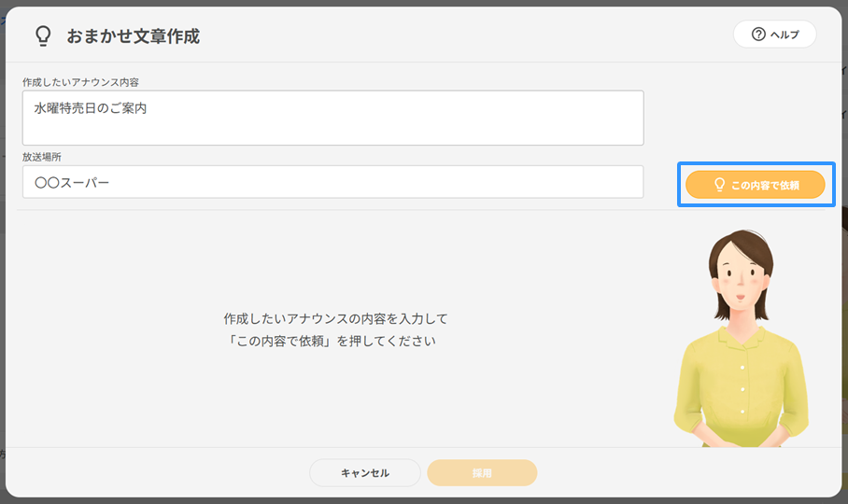848x504 pixels.
Task: Click the 〇〇スーパー text in the location field
Action: pyautogui.click(x=72, y=182)
